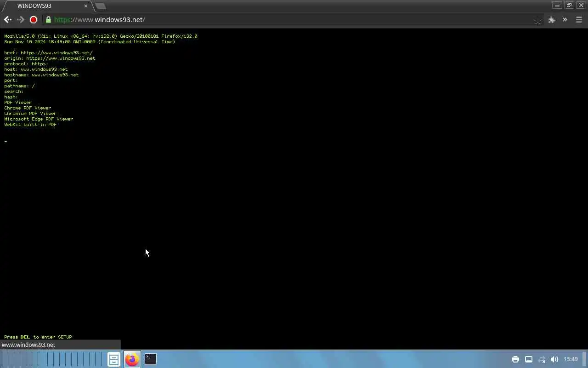Viewport: 588px width, 368px height.
Task: Open the file manager taskbar icon
Action: [x=114, y=359]
